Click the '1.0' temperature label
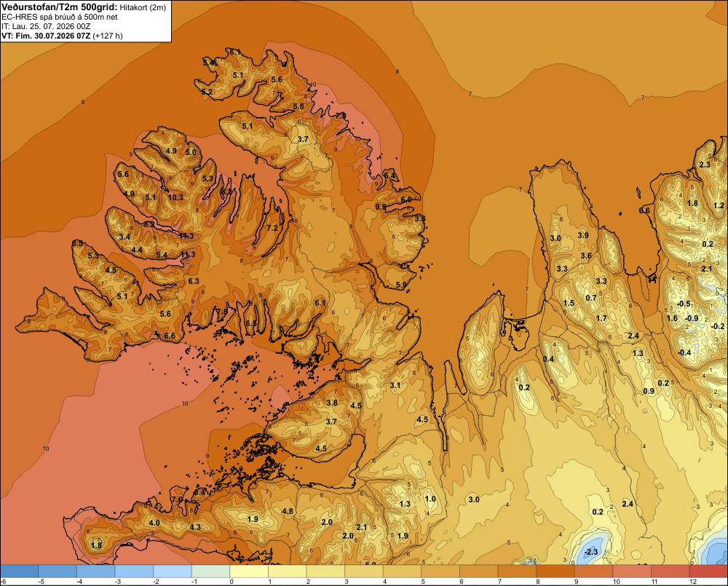The height and width of the screenshot is (586, 728). click(x=430, y=499)
